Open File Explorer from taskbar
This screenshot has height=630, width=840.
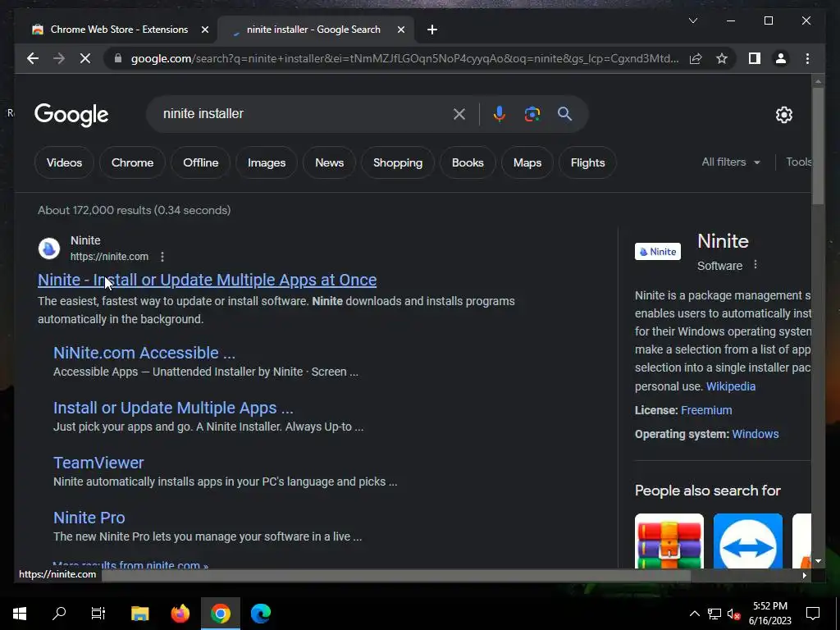(x=139, y=614)
